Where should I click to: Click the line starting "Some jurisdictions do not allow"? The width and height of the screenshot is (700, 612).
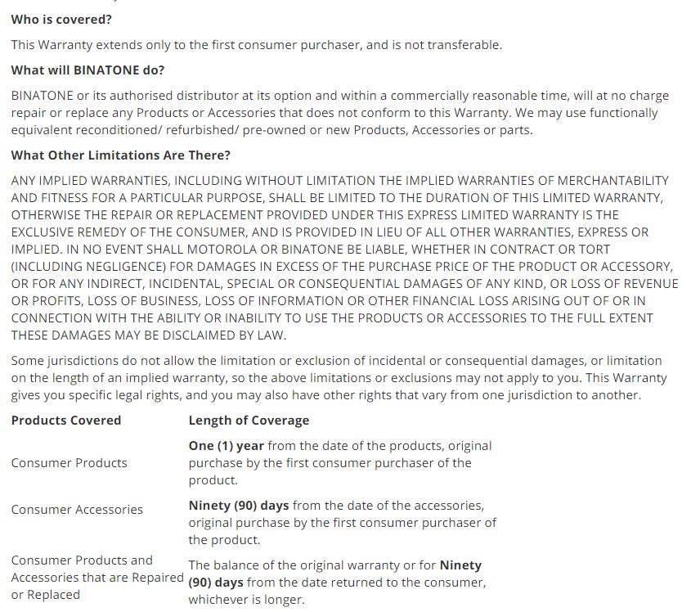pyautogui.click(x=336, y=360)
